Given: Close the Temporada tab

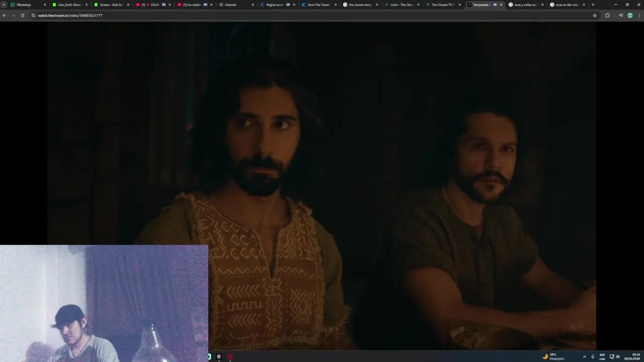Looking at the screenshot, I should click(x=501, y=5).
